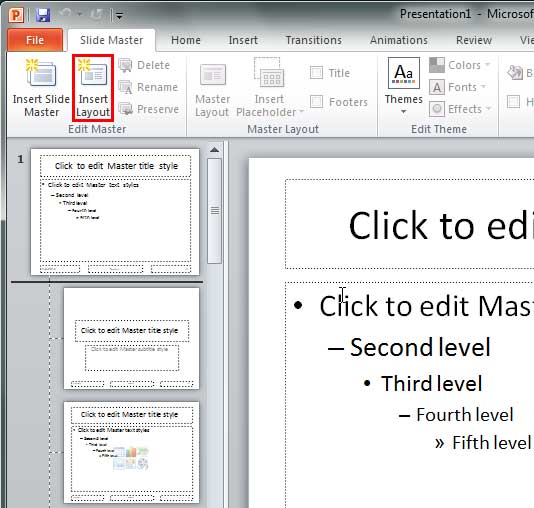The width and height of the screenshot is (534, 508).
Task: Toggle the Title checkbox
Action: pos(316,73)
